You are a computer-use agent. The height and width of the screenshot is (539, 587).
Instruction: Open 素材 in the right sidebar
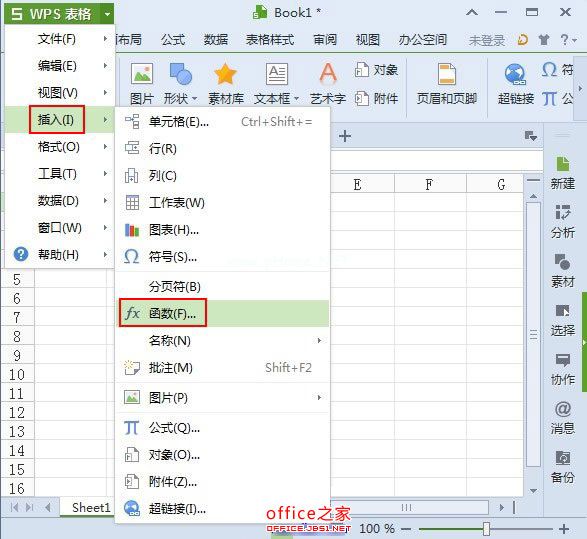pyautogui.click(x=562, y=271)
